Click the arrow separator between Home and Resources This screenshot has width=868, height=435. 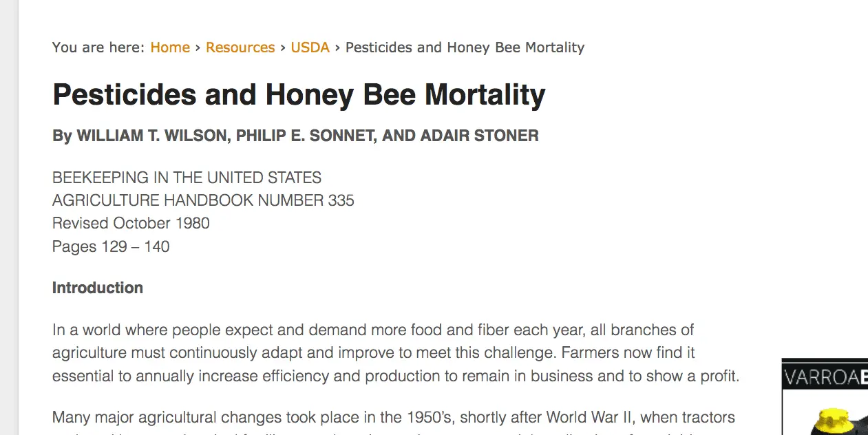click(x=198, y=47)
